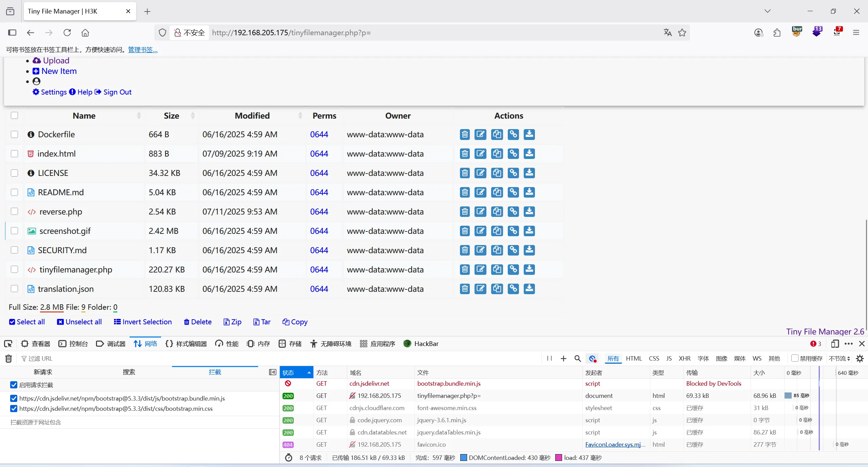Click direct link icon for README.md
The width and height of the screenshot is (868, 467).
[513, 192]
